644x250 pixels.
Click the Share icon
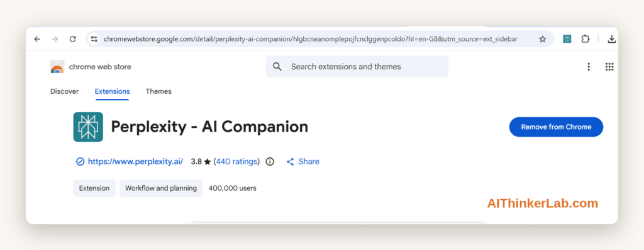coord(291,162)
